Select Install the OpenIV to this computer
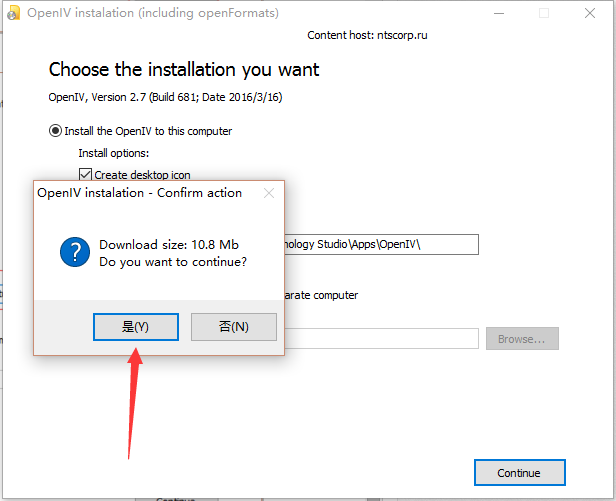Viewport: 616px width, 501px height. (140, 131)
